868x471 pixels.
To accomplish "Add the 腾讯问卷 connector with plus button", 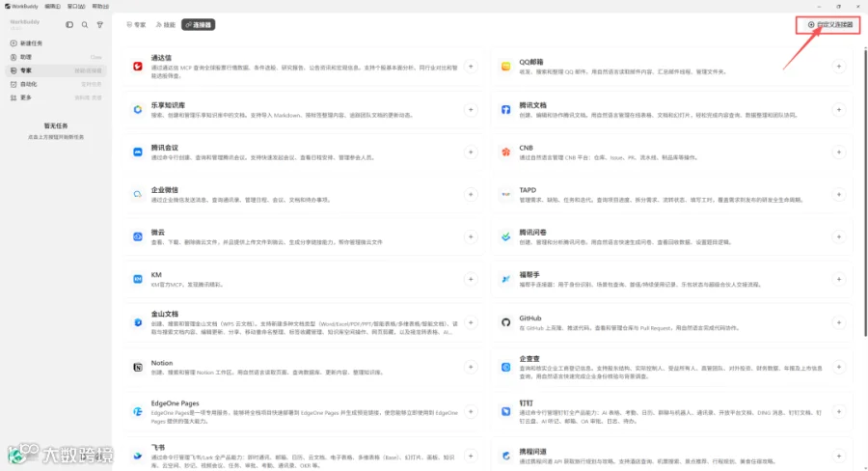I will (839, 236).
